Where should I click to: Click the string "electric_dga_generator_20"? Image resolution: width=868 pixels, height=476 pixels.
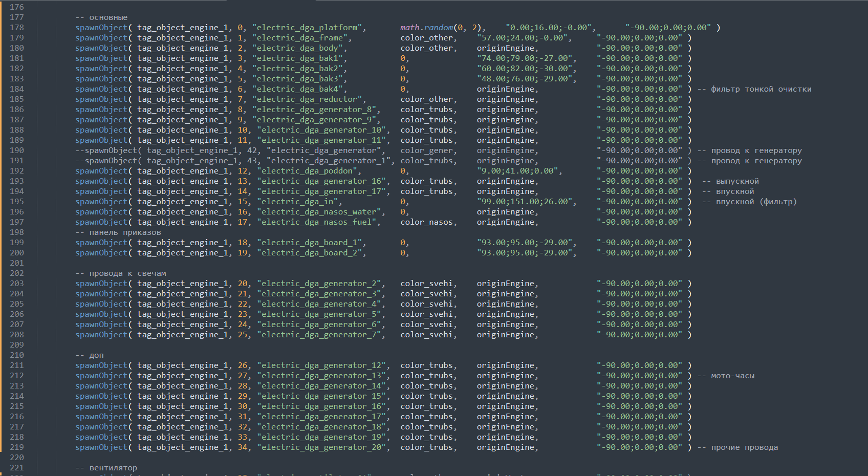click(321, 447)
